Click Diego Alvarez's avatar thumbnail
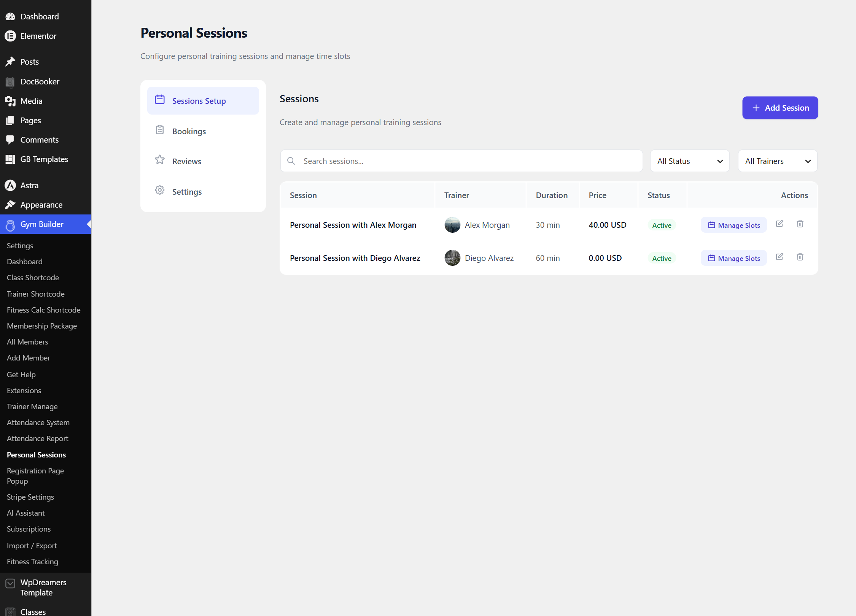 452,258
